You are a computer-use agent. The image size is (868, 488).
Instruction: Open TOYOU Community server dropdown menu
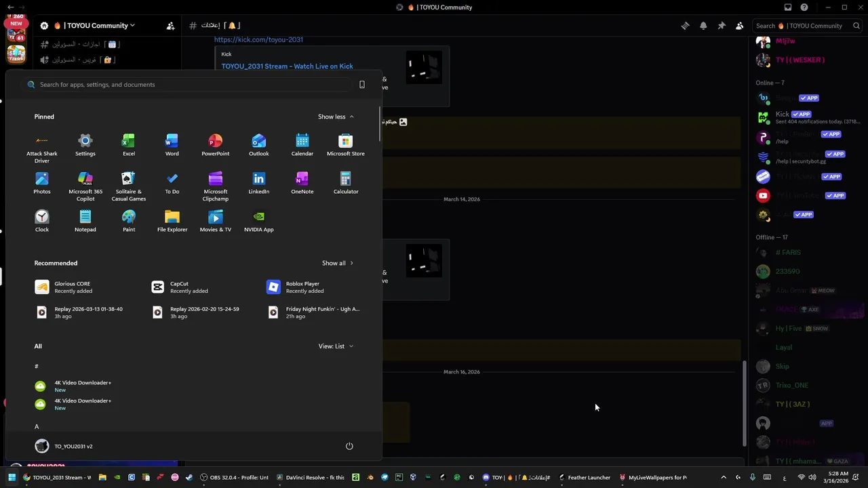pos(94,26)
